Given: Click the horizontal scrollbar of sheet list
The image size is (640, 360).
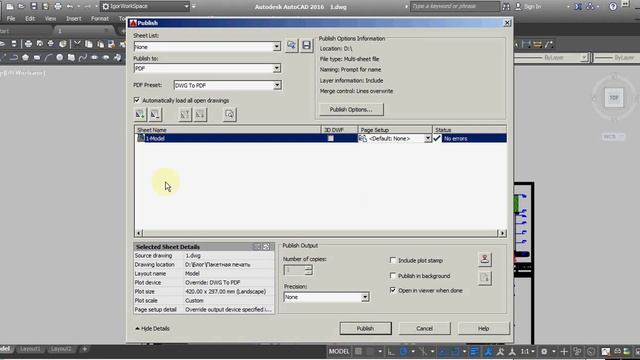Looking at the screenshot, I should click(320, 233).
